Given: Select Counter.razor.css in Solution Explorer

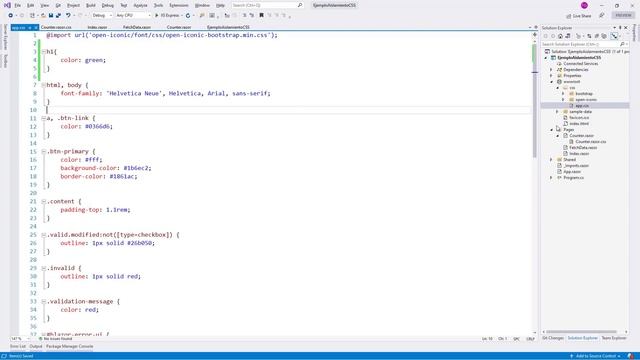Looking at the screenshot, I should [590, 142].
